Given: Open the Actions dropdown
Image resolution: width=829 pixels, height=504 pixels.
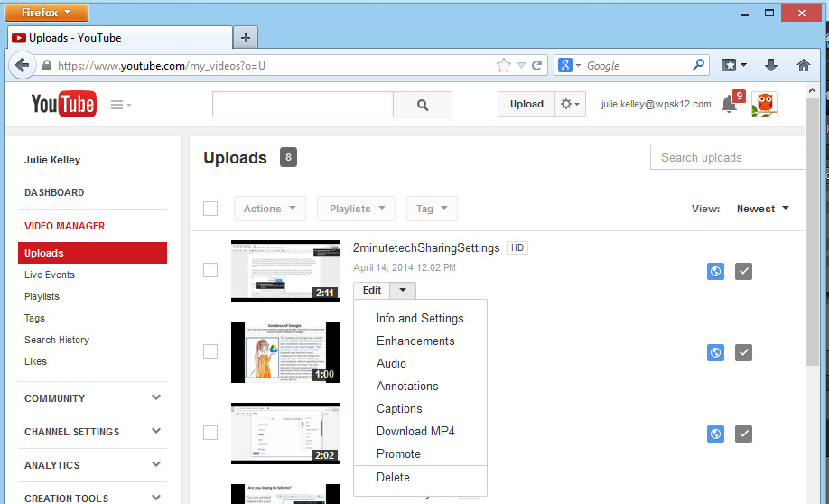Looking at the screenshot, I should 270,209.
